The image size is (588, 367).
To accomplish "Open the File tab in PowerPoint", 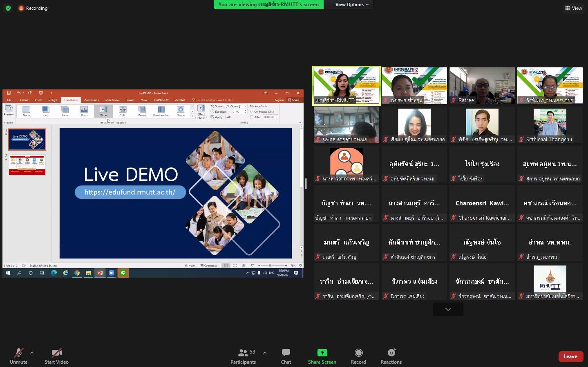I will point(9,100).
